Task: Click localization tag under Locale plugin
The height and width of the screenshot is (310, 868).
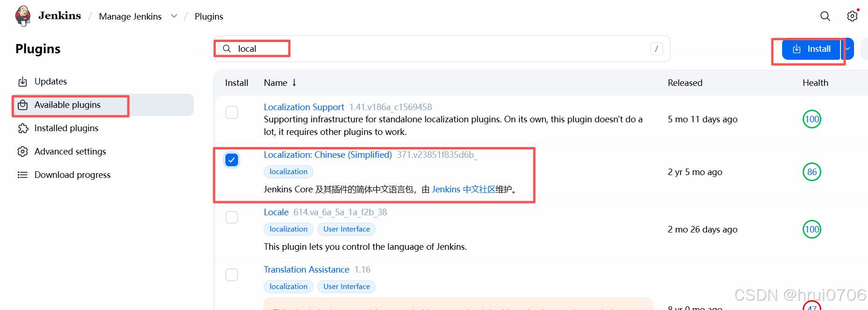Action: tap(288, 229)
